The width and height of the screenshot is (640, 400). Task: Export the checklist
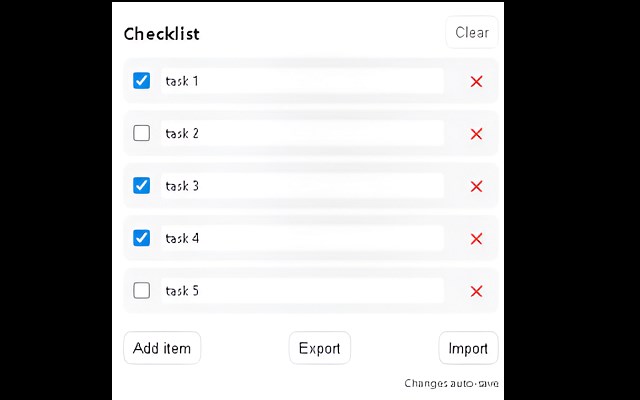click(x=320, y=348)
